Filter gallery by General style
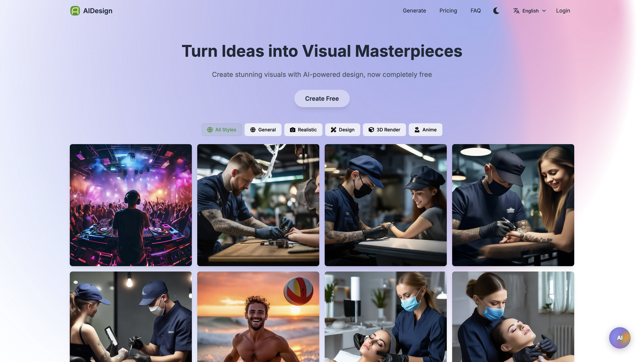Viewport: 644px width, 362px height. click(x=263, y=130)
